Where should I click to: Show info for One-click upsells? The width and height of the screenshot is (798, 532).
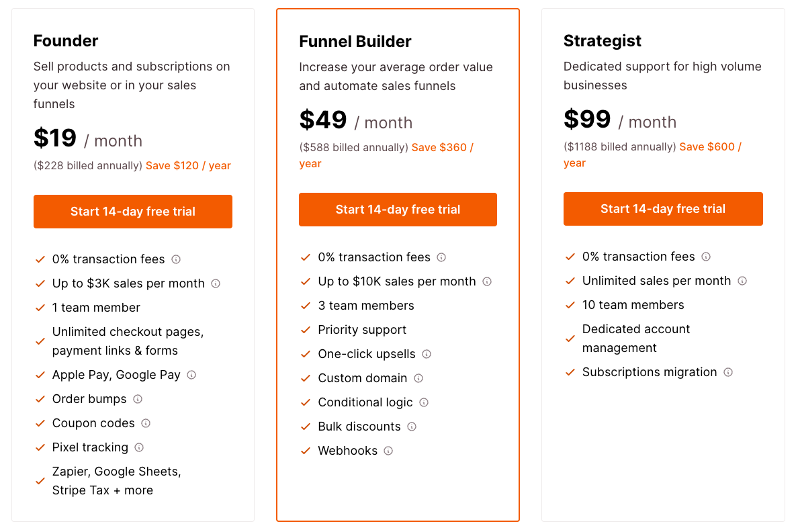click(x=427, y=354)
